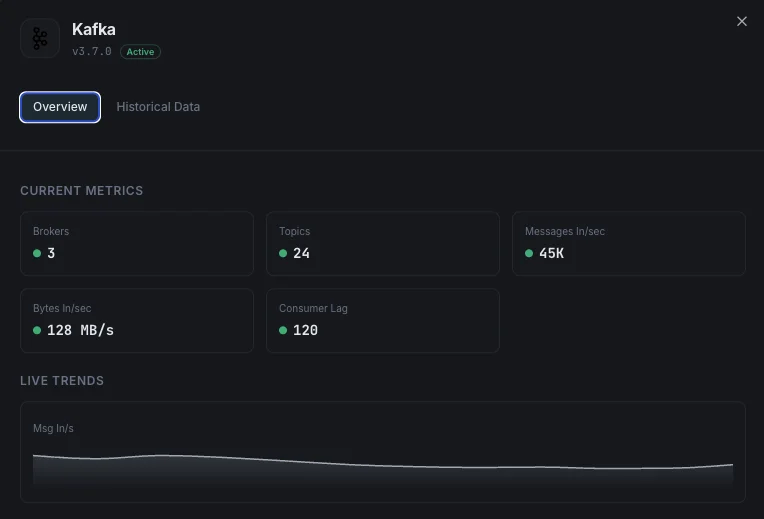The width and height of the screenshot is (764, 519).
Task: Click the v3.7.0 version label
Action: click(92, 51)
